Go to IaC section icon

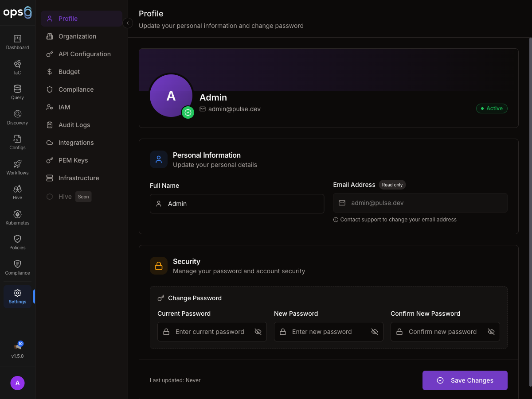[17, 64]
